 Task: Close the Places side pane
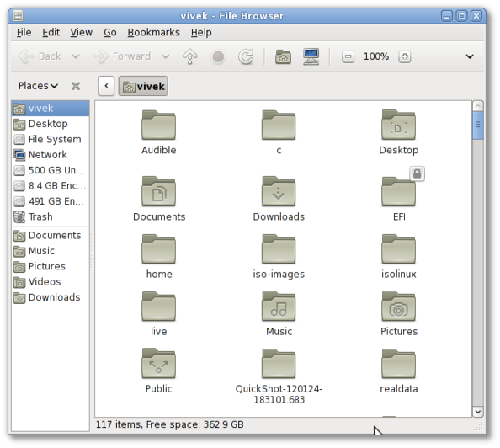click(x=76, y=86)
